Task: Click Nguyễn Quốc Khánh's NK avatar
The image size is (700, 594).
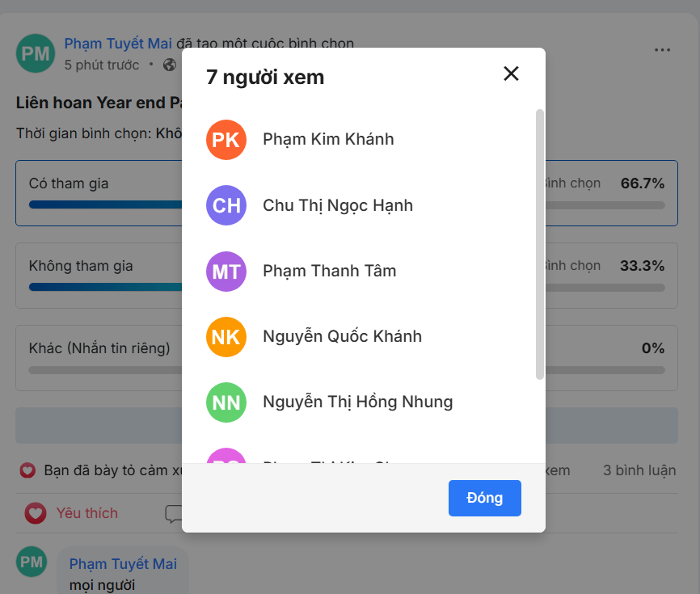Action: tap(226, 336)
